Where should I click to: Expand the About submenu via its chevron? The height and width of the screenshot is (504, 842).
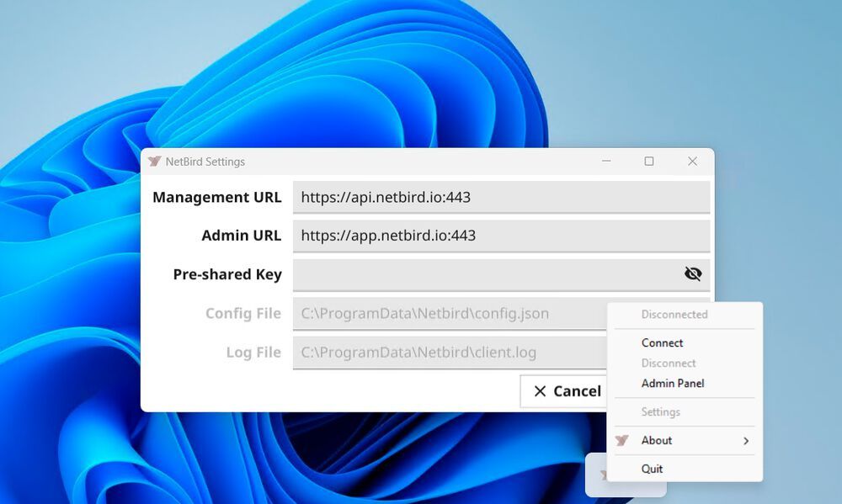(748, 440)
